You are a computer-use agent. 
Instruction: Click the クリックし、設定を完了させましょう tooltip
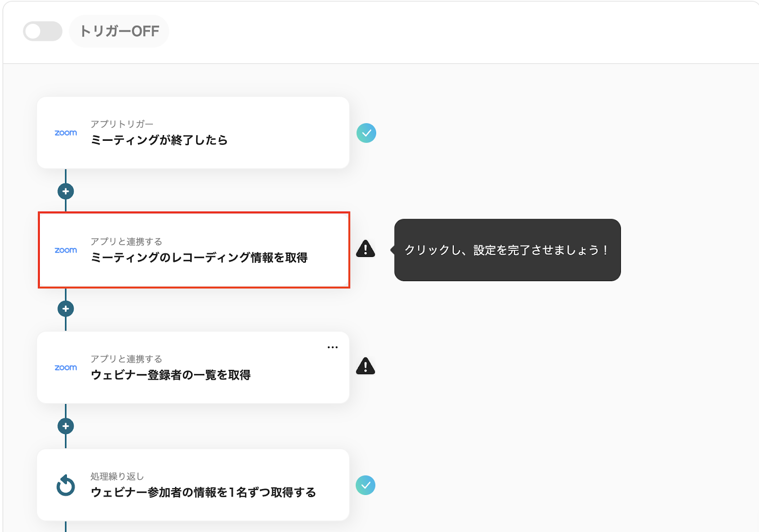click(x=507, y=250)
